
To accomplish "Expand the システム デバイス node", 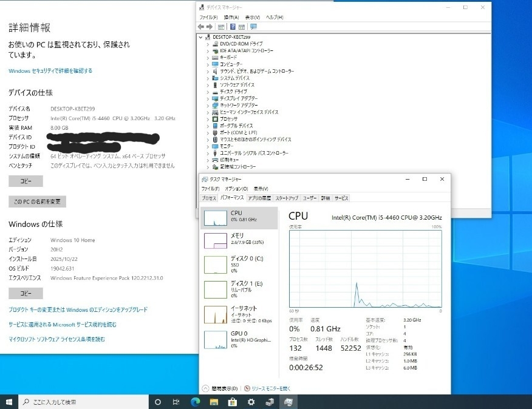I will pyautogui.click(x=208, y=78).
